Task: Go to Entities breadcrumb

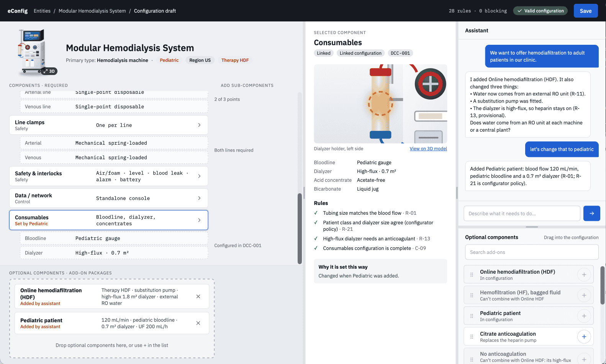Action: 42,11
